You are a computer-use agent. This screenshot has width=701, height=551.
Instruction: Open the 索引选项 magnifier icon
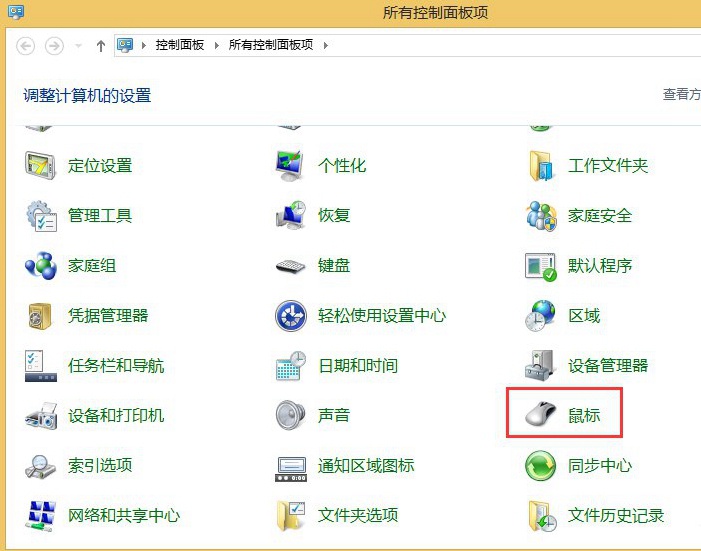click(40, 466)
